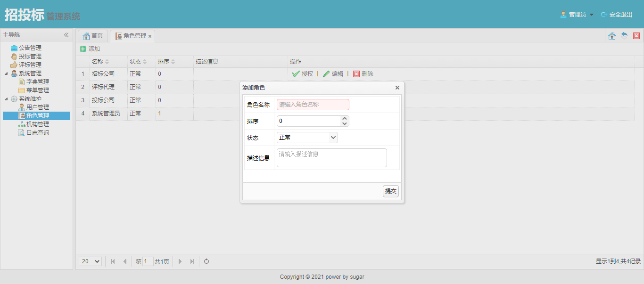The width and height of the screenshot is (644, 284).
Task: Click the 机构管理 organization chart icon
Action: coord(22,124)
